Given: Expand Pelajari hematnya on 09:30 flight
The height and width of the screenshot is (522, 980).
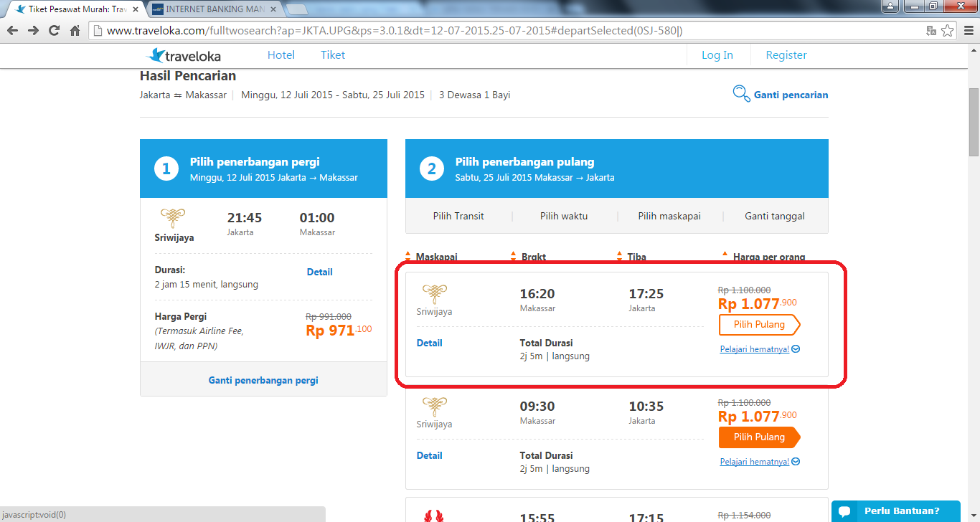Looking at the screenshot, I should click(x=760, y=462).
